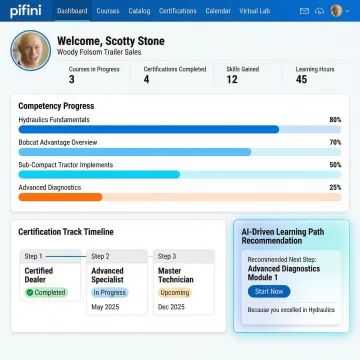Click AI-Driven Learning Path Recommendation heading
360x360 pixels.
(283, 236)
